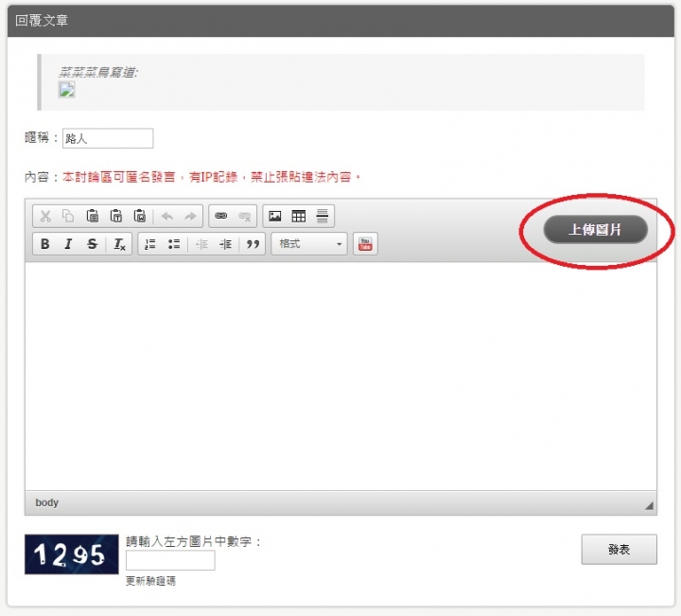
Task: Insert a bulleted list
Action: pyautogui.click(x=174, y=244)
